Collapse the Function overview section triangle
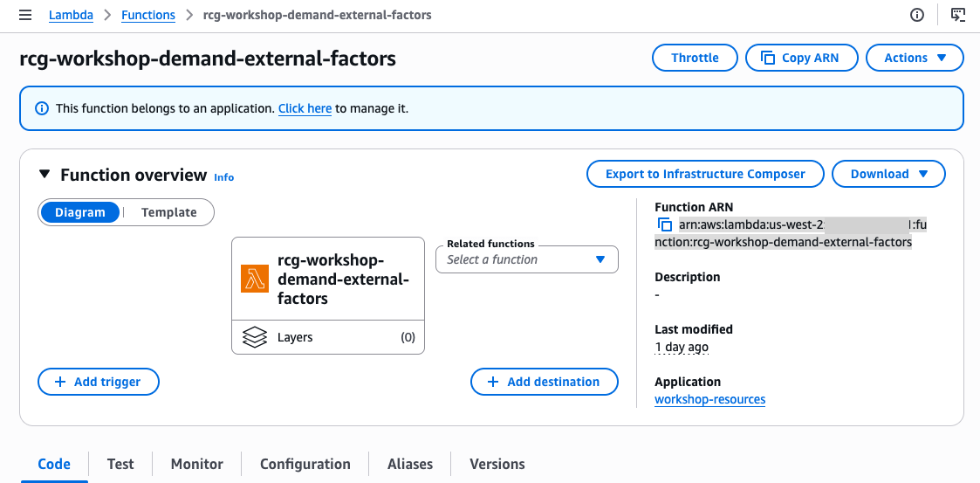This screenshot has width=980, height=483. (44, 175)
